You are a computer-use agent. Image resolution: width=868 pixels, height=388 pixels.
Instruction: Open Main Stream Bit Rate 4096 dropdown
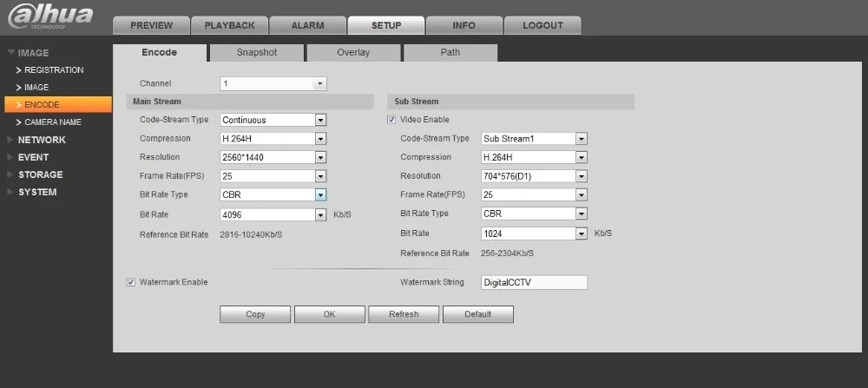[x=273, y=214]
